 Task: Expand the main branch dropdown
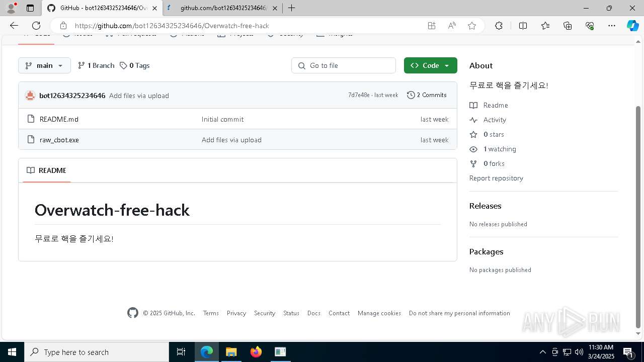coord(44,65)
